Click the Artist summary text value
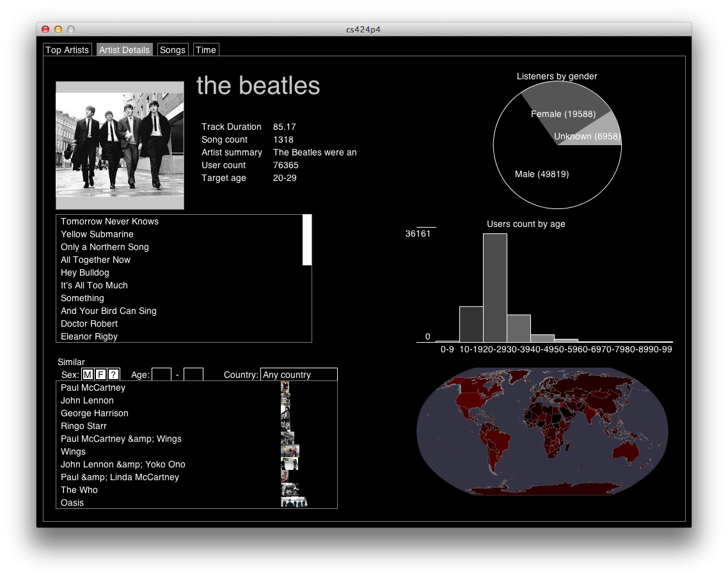The width and height of the screenshot is (728, 578). [315, 152]
